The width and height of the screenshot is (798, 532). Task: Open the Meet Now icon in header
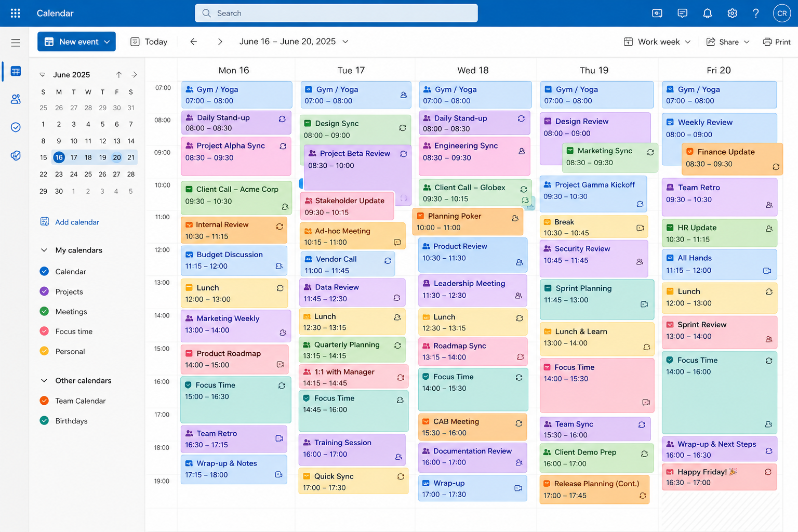[x=657, y=14]
